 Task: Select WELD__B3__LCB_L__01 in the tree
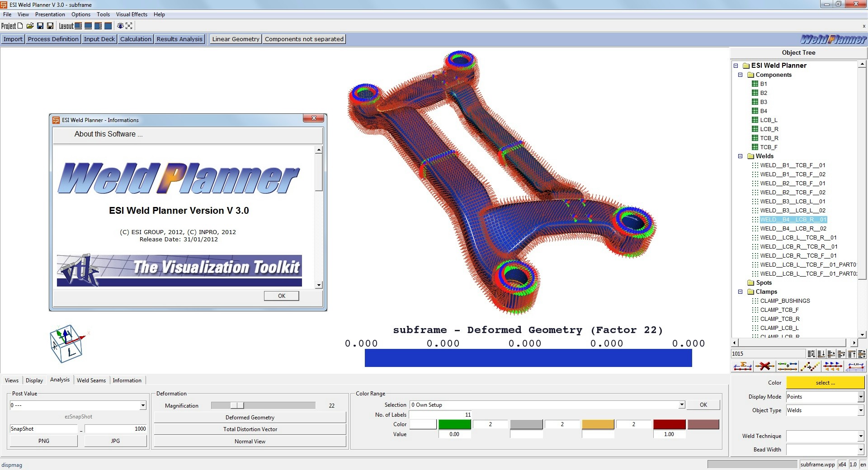793,202
